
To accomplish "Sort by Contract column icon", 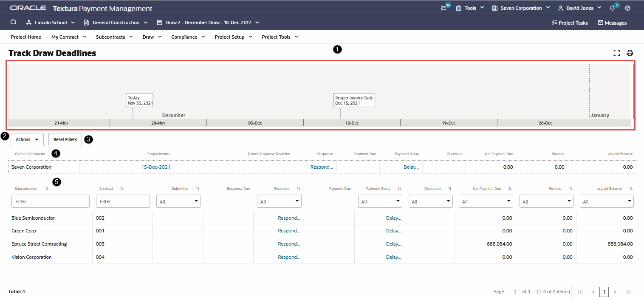I will click(x=122, y=189).
